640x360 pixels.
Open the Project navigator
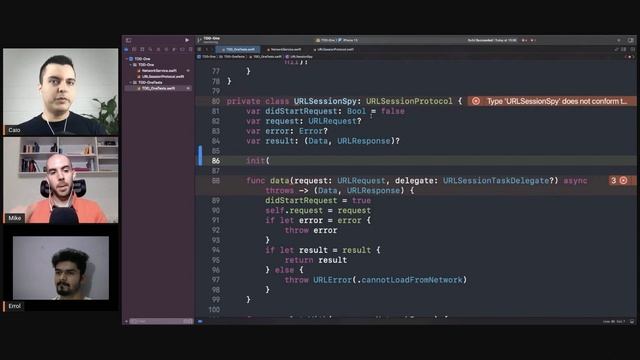click(x=126, y=49)
